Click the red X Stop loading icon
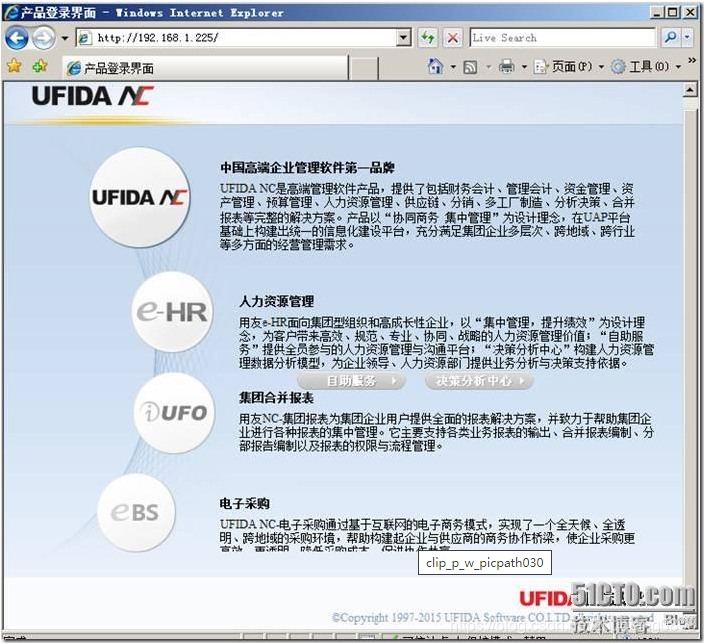The height and width of the screenshot is (644, 706). [x=453, y=38]
